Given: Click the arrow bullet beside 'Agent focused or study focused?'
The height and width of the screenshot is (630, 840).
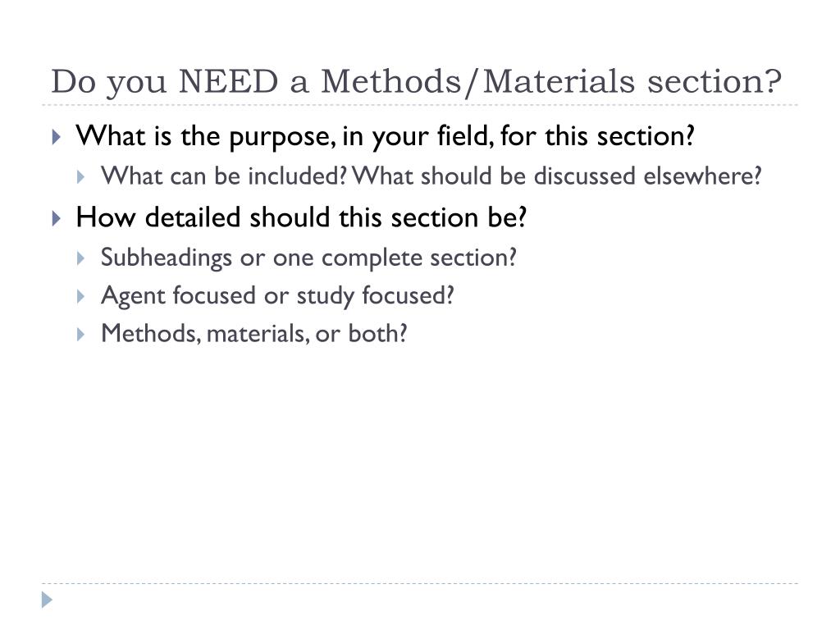Looking at the screenshot, I should pos(81,296).
